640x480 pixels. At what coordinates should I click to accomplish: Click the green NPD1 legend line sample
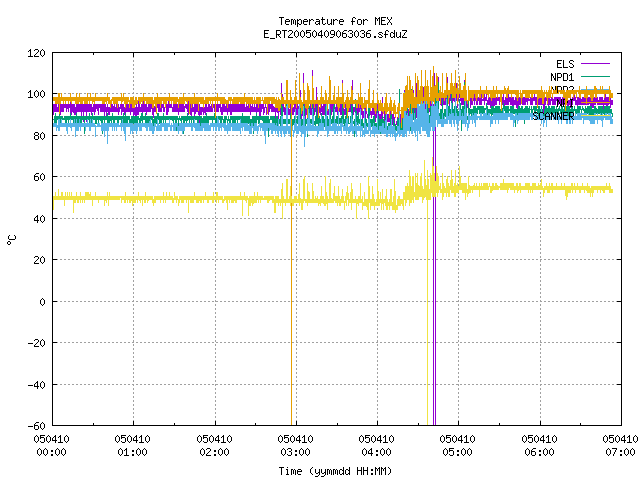click(595, 76)
